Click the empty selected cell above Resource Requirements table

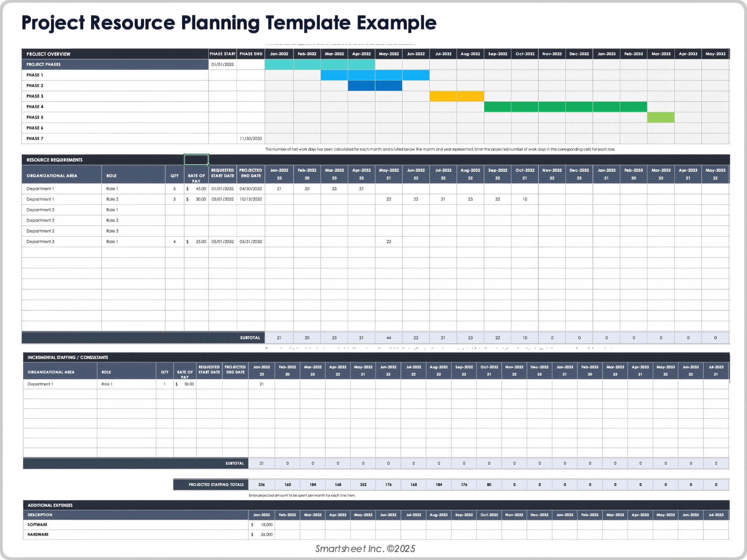[196, 159]
